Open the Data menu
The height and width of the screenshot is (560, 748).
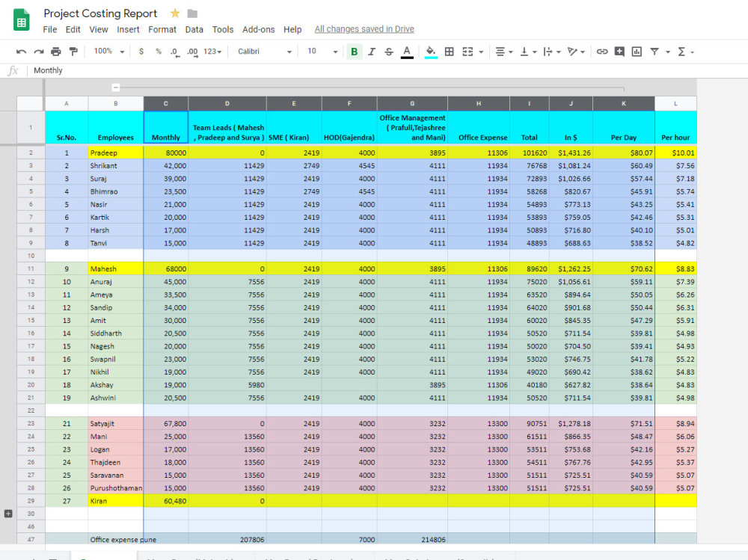point(194,30)
